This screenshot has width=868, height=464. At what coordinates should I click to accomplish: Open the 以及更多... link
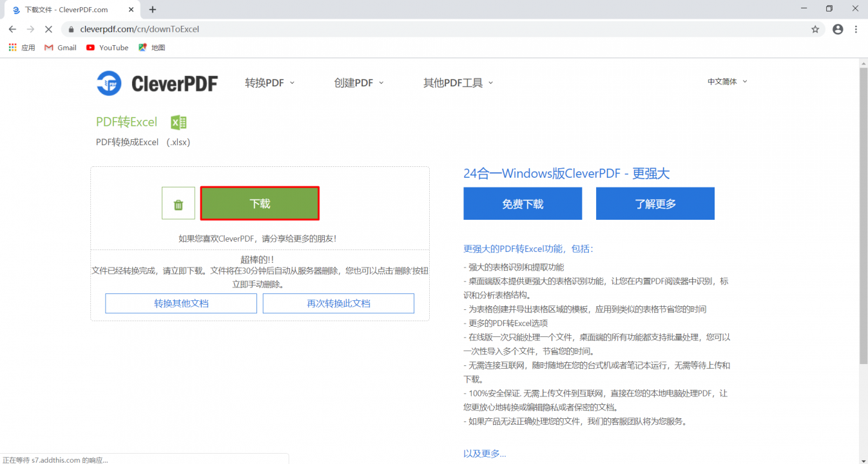485,454
